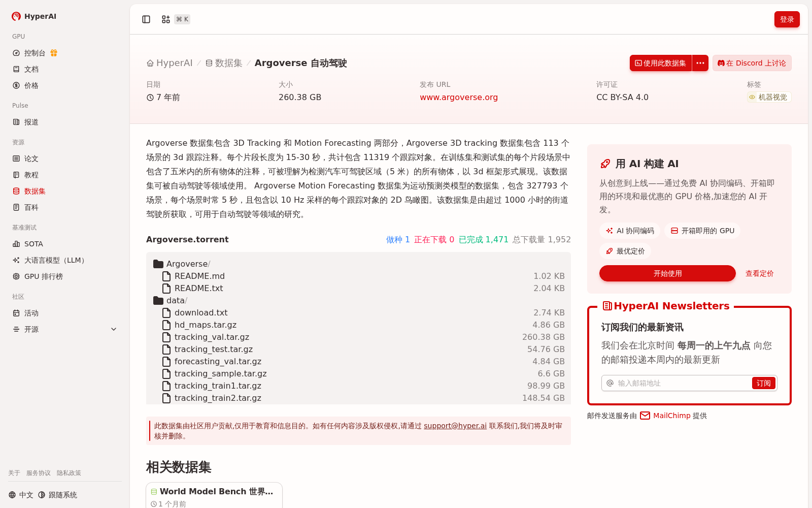
Task: Click the 活动 calendar icon
Action: (16, 313)
